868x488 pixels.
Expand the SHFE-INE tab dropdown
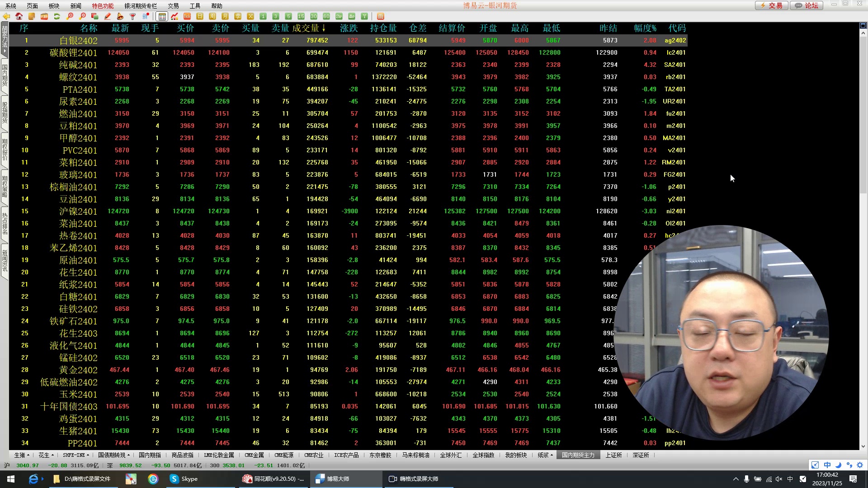click(x=88, y=455)
